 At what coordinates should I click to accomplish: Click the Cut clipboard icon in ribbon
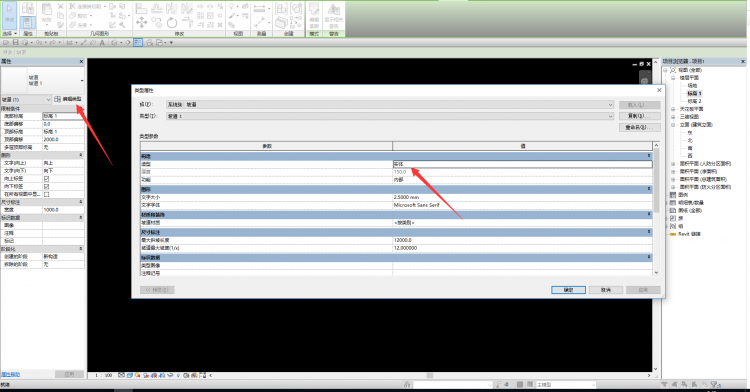61,6
